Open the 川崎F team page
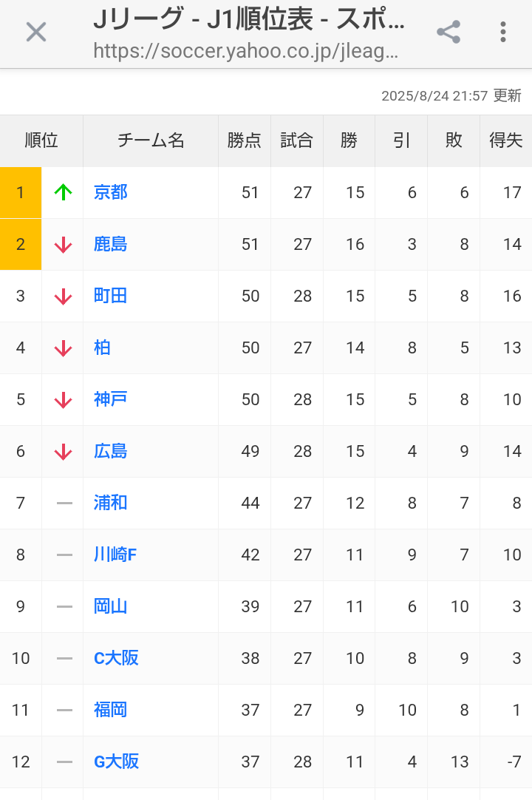532x800 pixels. (115, 555)
